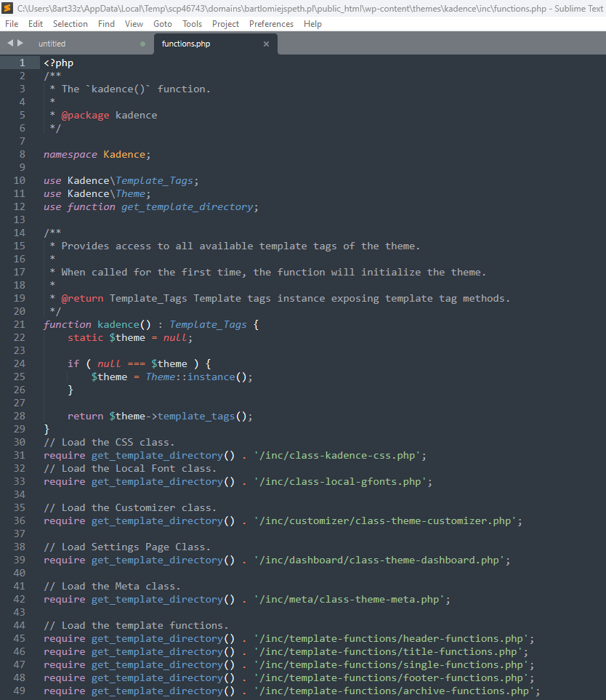
Task: Open the Find menu
Action: coord(106,23)
